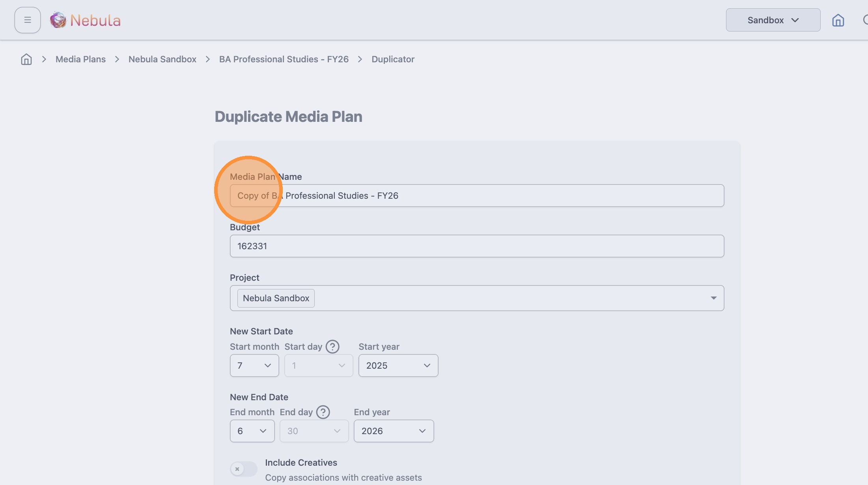
Task: Click the New Start Date label
Action: 261,331
